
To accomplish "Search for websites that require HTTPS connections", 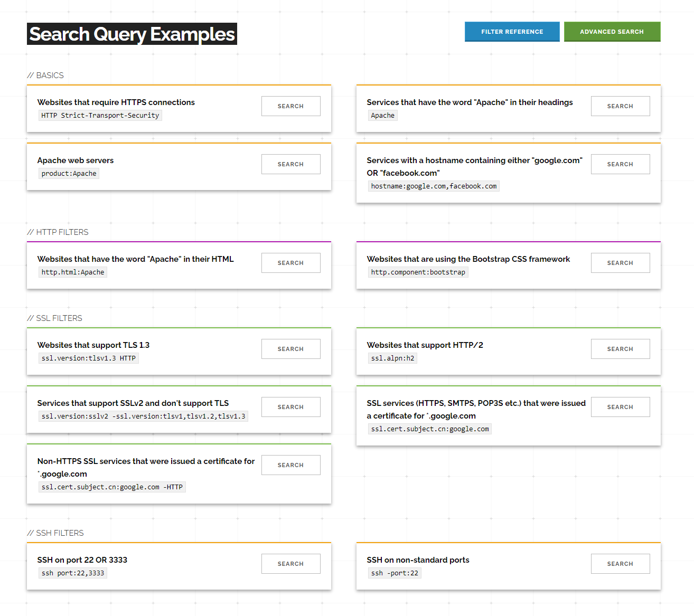I will coord(290,106).
